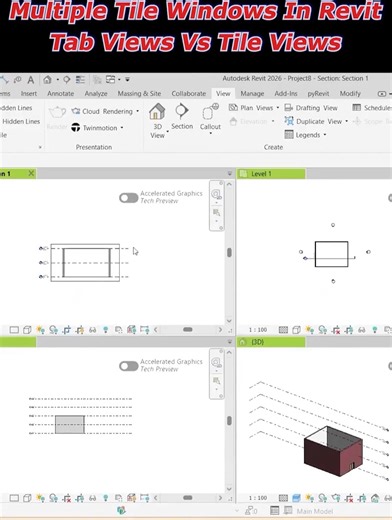Open Customize Quick Access Toolbar dropdown
Viewport: 392px width, 520px height.
pos(127,80)
